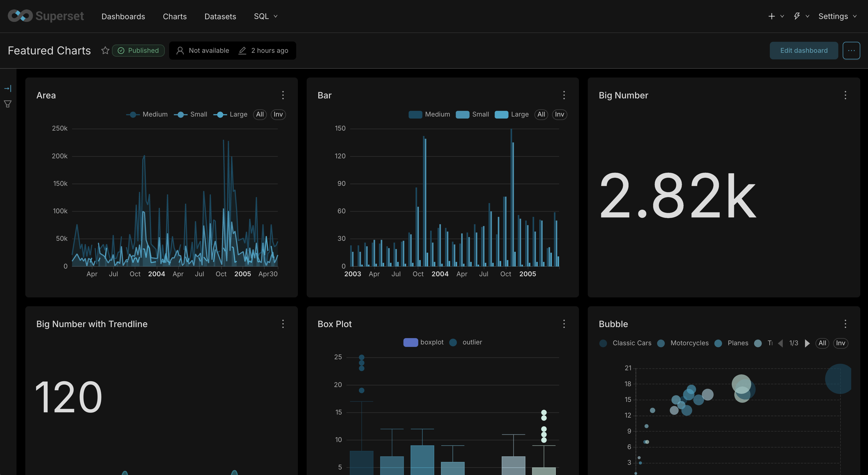Toggle Medium series in Area chart legend
The height and width of the screenshot is (475, 868).
pyautogui.click(x=147, y=115)
